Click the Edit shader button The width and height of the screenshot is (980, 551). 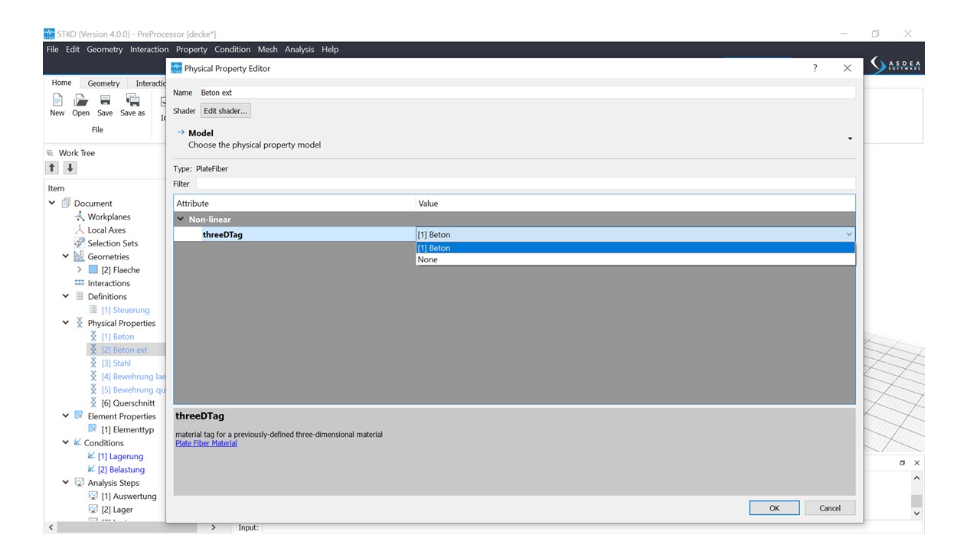tap(225, 111)
